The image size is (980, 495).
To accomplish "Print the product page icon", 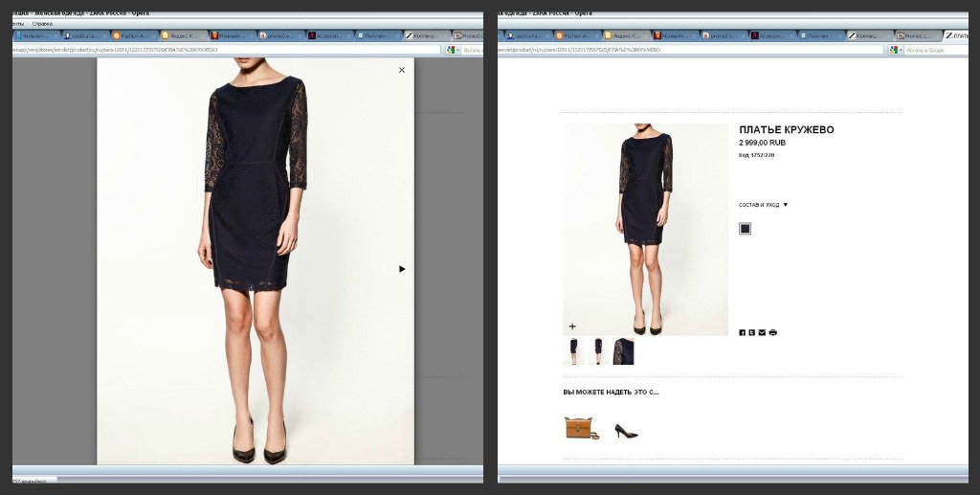I will (x=772, y=332).
